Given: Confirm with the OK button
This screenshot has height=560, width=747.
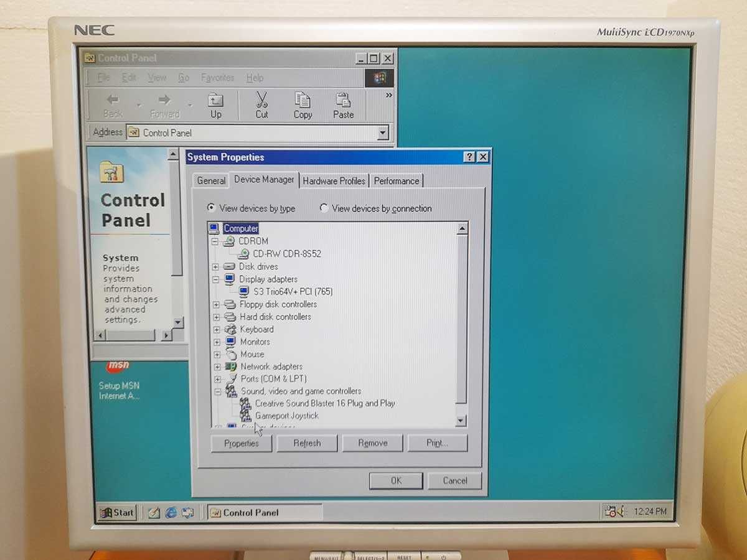Looking at the screenshot, I should pos(396,480).
